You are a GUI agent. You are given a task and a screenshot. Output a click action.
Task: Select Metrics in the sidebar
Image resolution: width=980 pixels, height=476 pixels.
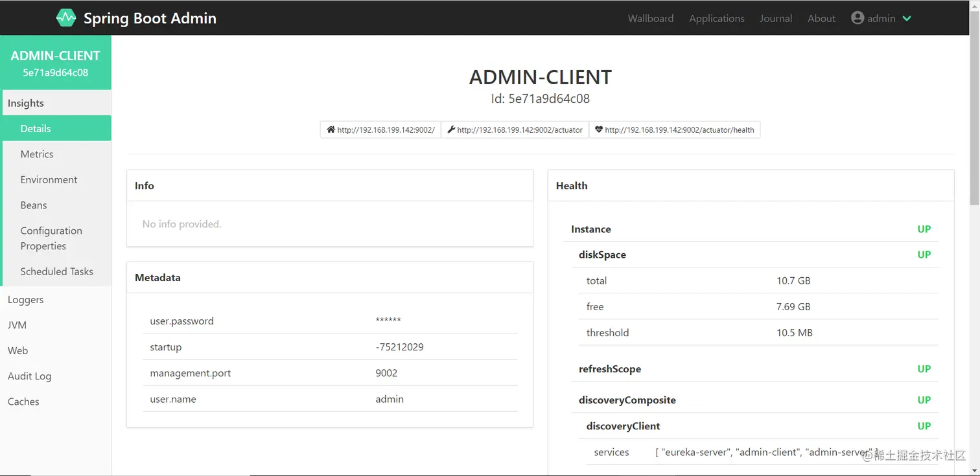click(56, 154)
